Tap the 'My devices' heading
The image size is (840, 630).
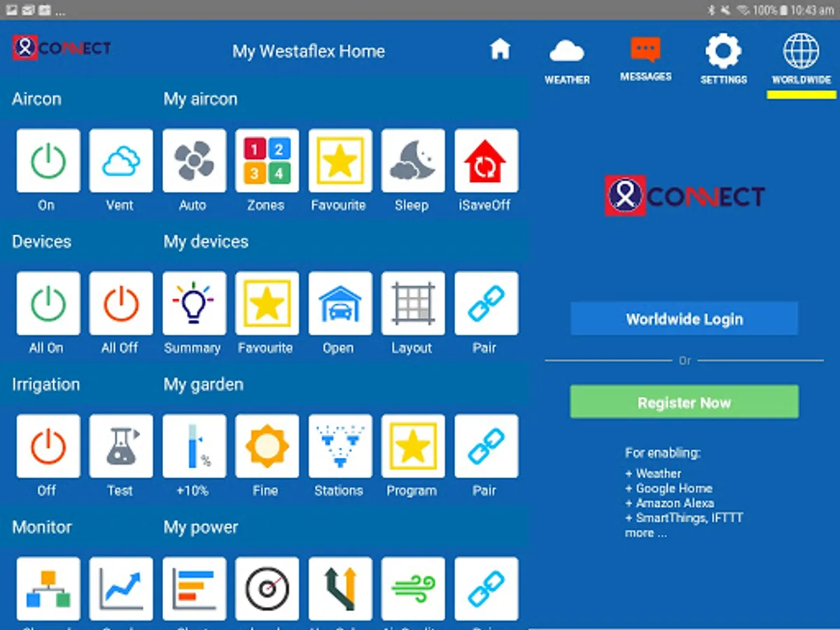point(206,241)
